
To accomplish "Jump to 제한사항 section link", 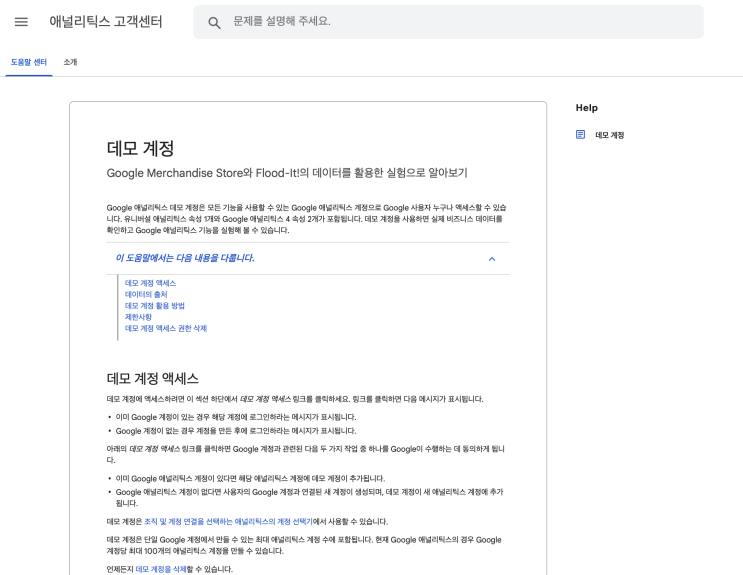I will pyautogui.click(x=138, y=317).
